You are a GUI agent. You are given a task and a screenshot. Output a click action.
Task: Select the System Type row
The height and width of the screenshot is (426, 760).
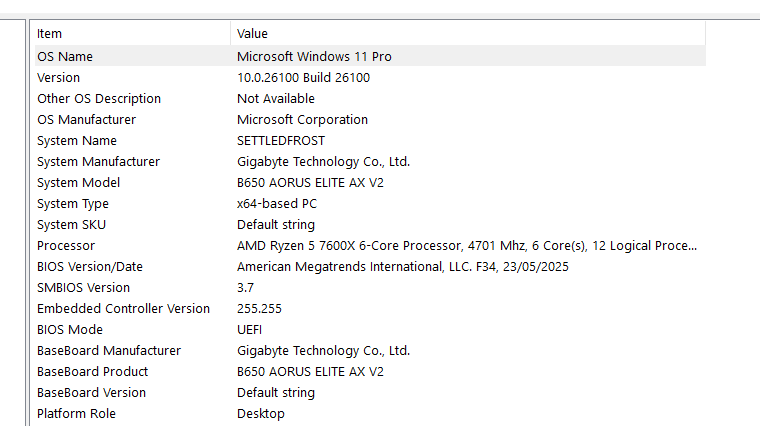pos(73,204)
